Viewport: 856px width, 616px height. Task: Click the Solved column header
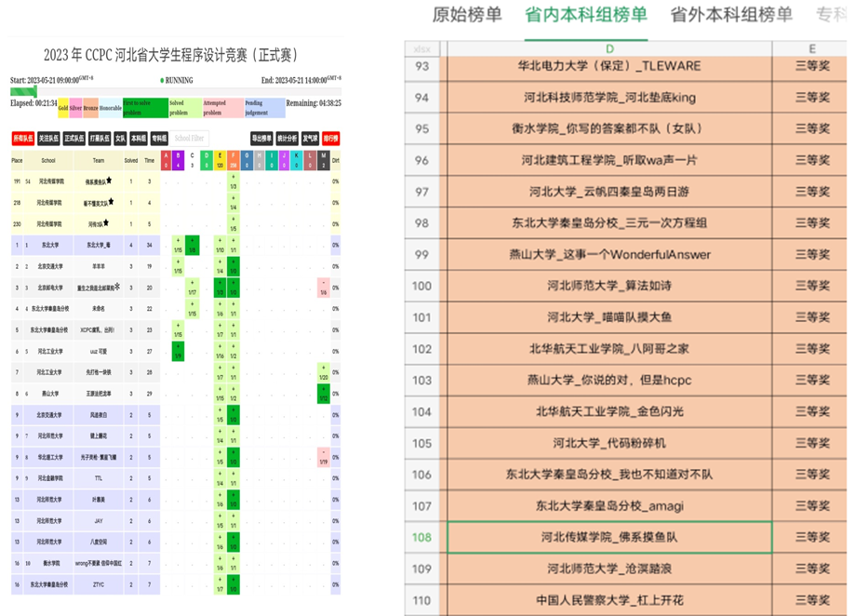click(131, 161)
